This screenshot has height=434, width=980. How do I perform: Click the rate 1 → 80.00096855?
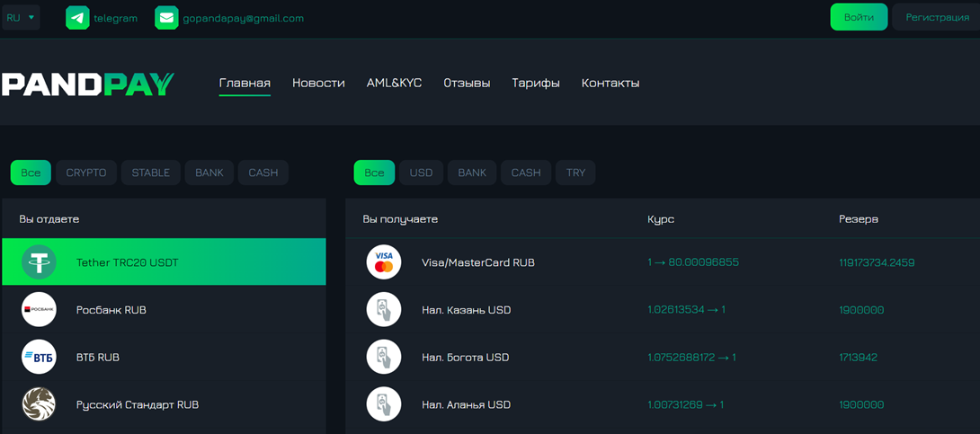(x=693, y=262)
